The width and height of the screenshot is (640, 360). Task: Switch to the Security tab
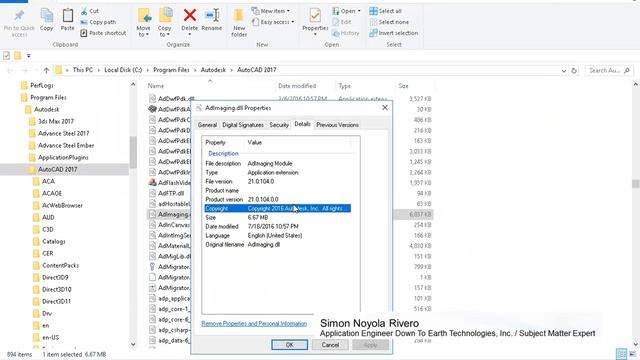tap(279, 125)
